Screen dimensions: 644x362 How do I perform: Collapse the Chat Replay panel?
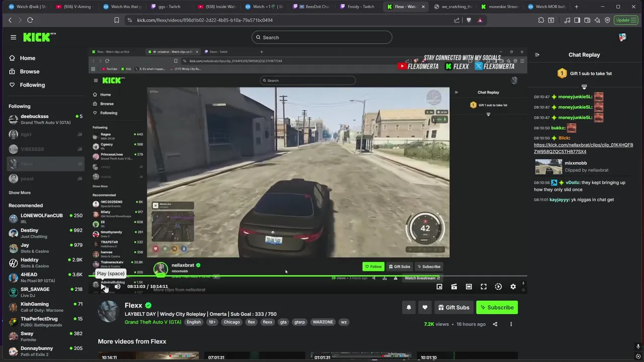tap(537, 55)
